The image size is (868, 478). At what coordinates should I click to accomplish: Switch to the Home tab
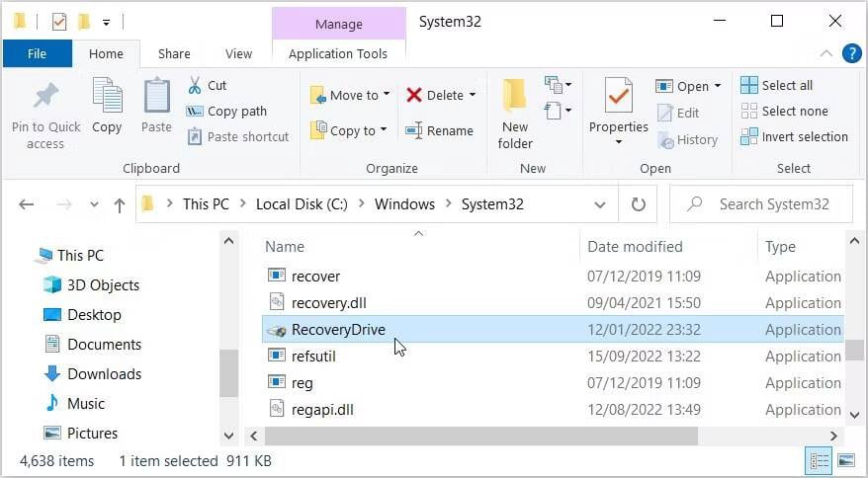(106, 53)
